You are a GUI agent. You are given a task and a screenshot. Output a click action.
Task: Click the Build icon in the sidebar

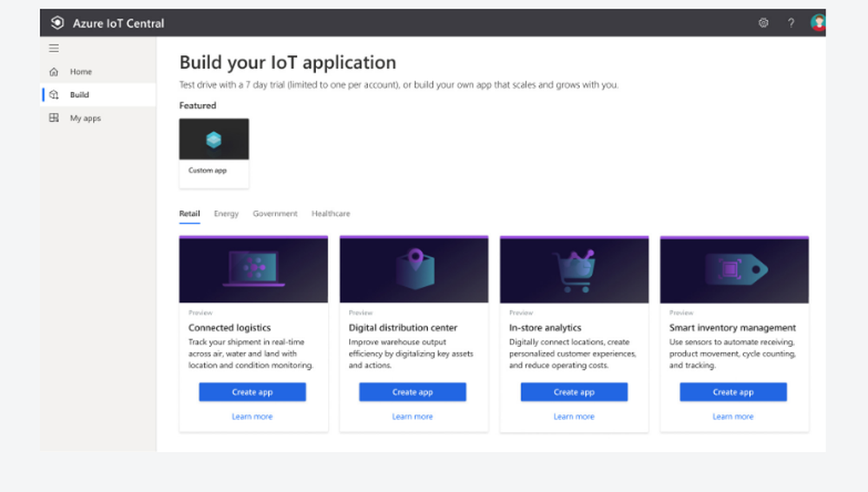click(x=54, y=95)
